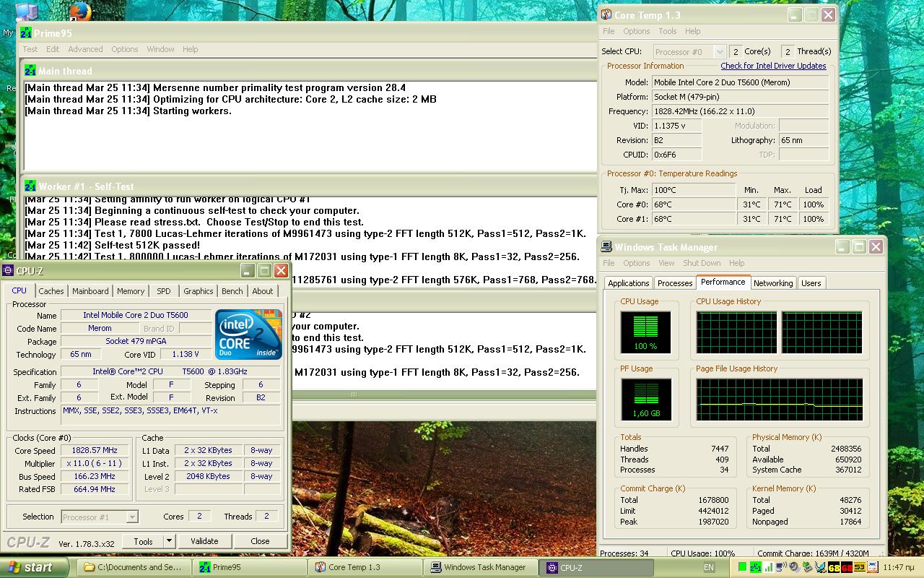Open the Mainboard tab in CPU-Z
The image size is (924, 578).
90,291
